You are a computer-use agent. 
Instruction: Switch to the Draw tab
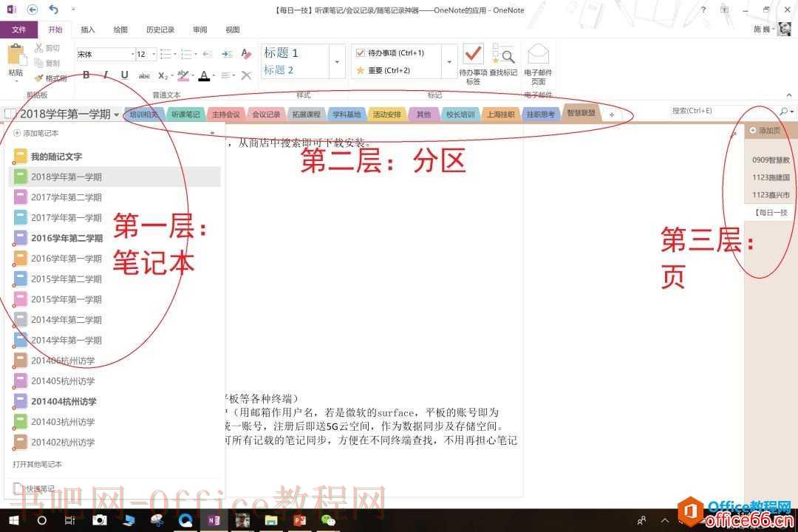[120, 30]
